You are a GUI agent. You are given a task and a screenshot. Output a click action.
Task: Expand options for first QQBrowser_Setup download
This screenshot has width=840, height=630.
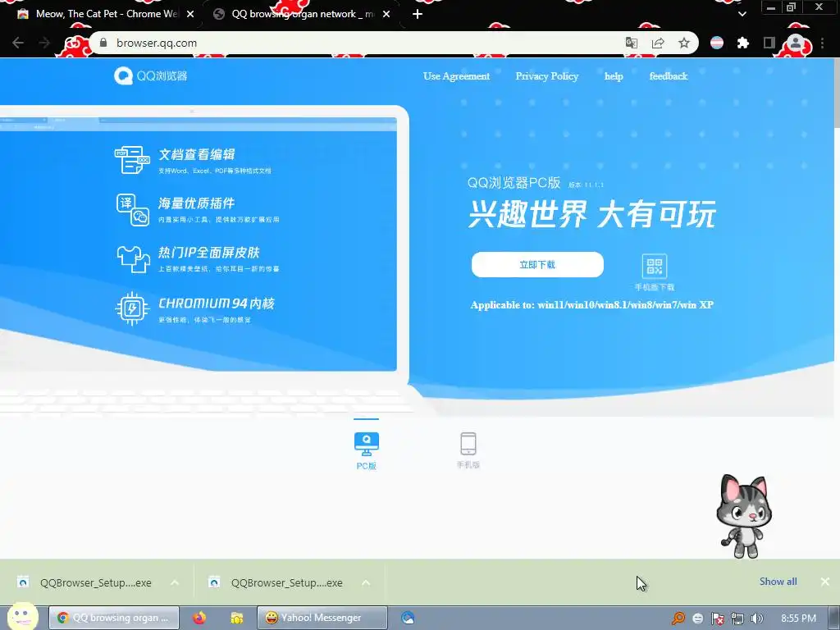(175, 582)
